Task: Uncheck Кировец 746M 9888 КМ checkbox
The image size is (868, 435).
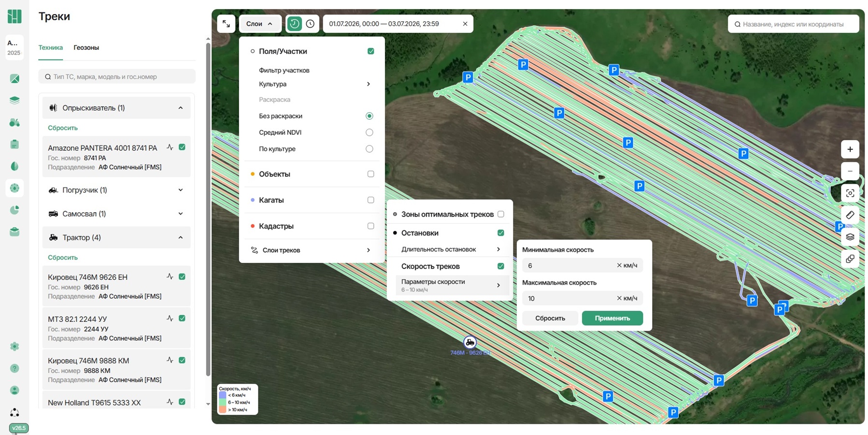Action: point(182,360)
